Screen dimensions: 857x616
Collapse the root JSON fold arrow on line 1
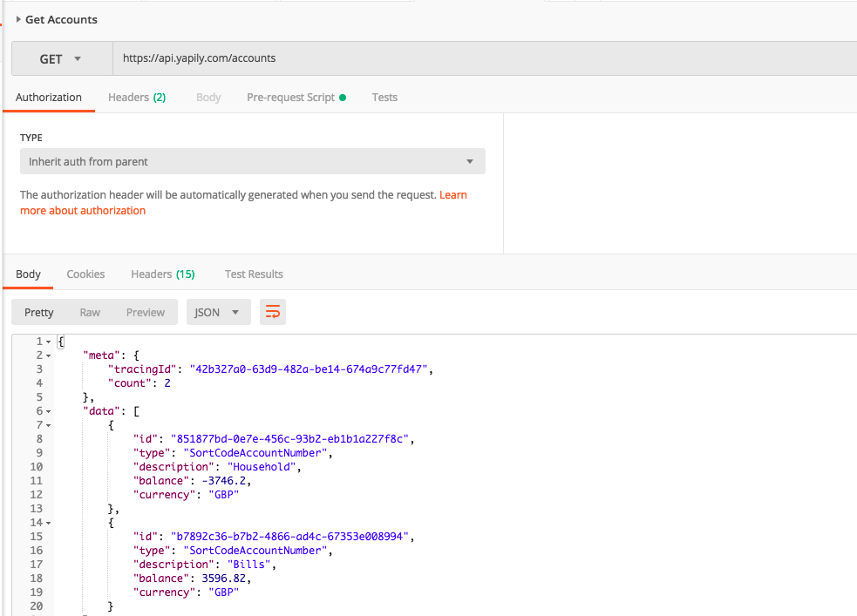[48, 342]
